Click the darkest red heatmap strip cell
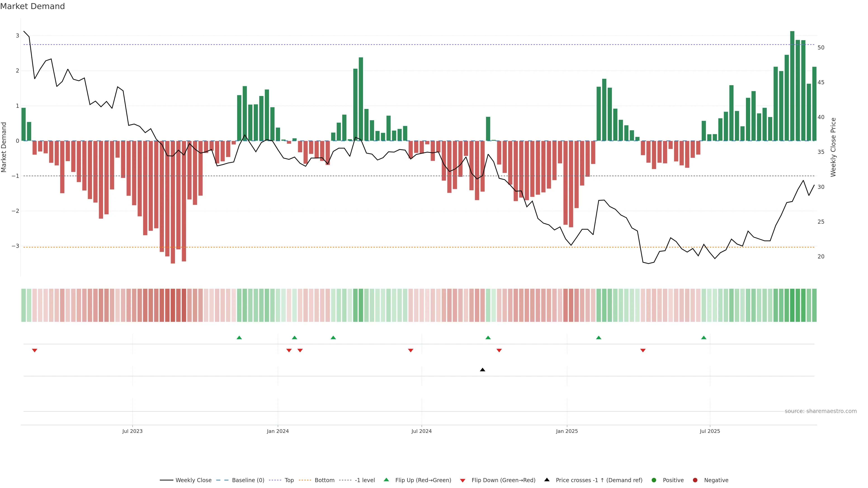 [173, 305]
